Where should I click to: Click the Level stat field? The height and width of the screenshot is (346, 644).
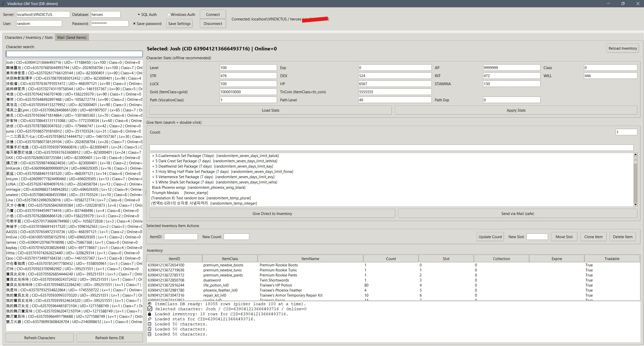(248, 68)
